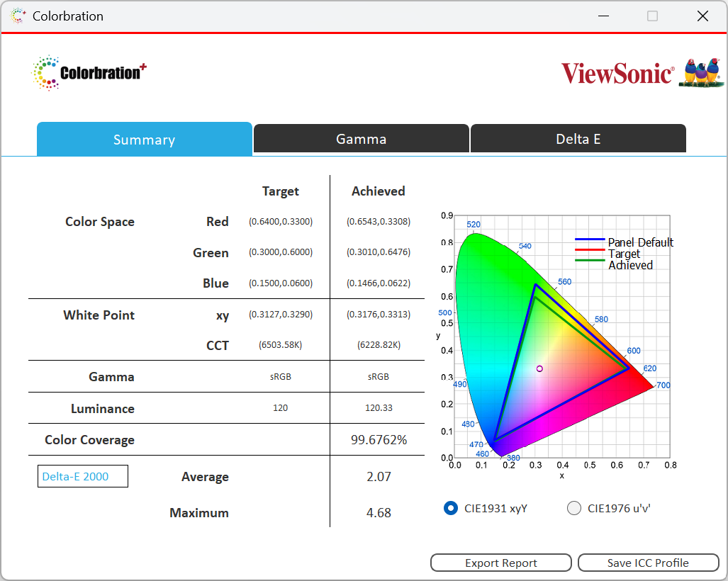728x581 pixels.
Task: Open the Gamma tab
Action: tap(362, 139)
